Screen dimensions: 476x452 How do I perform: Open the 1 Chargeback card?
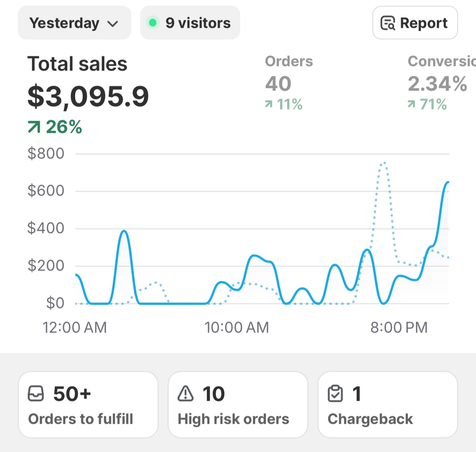(x=388, y=404)
